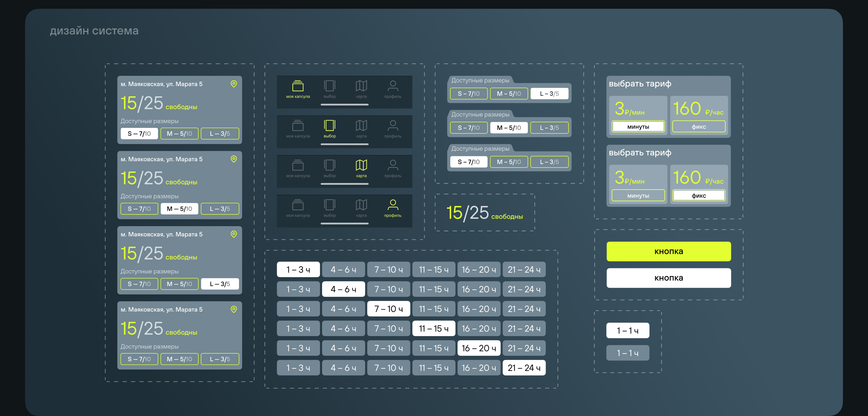Click location pin icon on first address card
The image size is (868, 416).
point(234,84)
